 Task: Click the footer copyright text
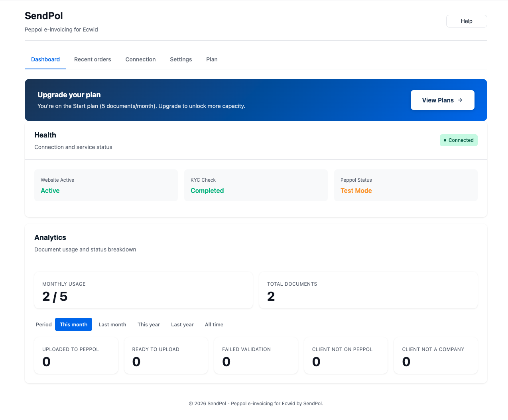pos(256,403)
